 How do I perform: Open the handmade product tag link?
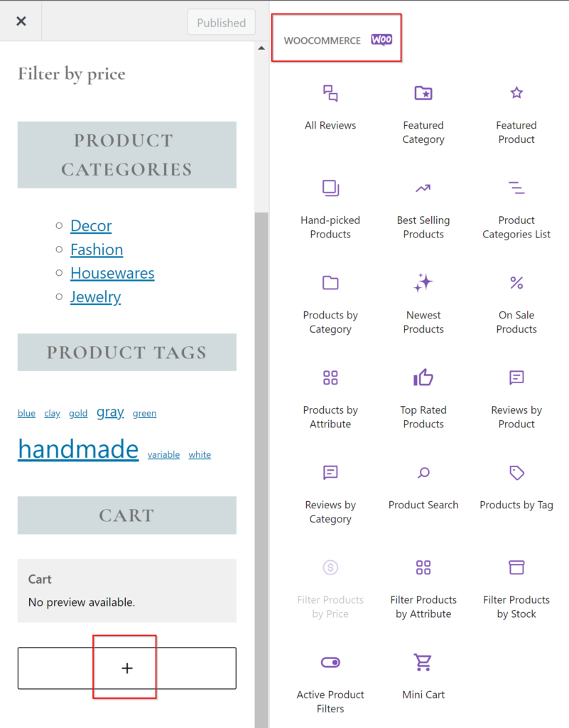coord(78,449)
